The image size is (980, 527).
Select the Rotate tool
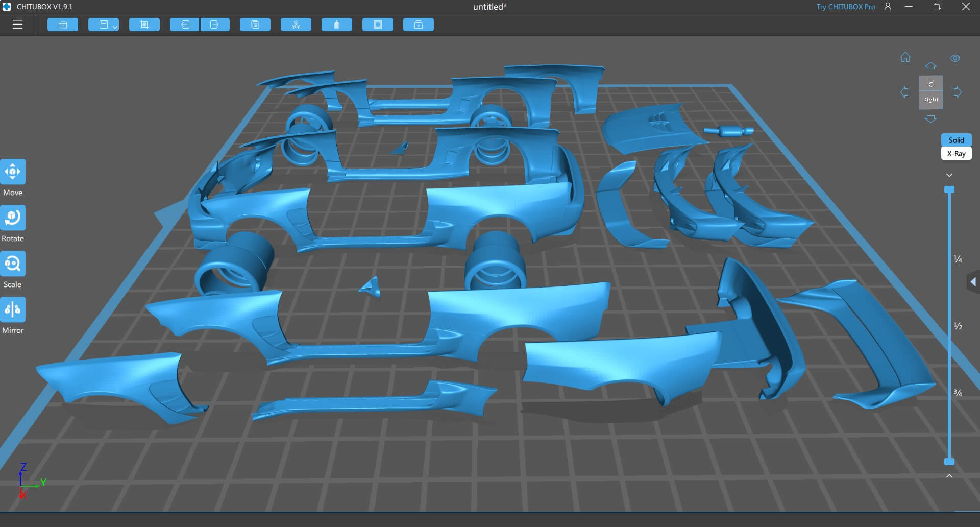tap(13, 218)
